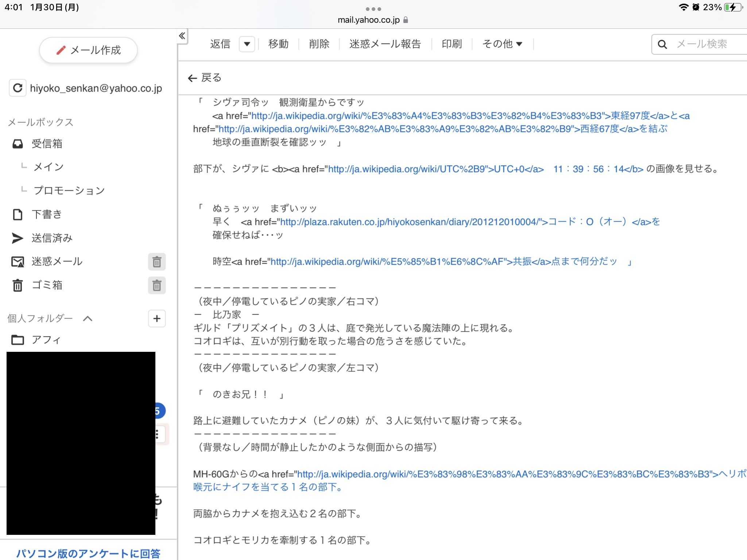
Task: Click 削除 to delete this mail
Action: [x=319, y=44]
